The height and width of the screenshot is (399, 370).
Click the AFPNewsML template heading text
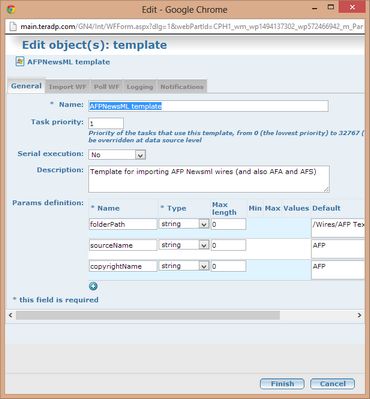[x=69, y=62]
